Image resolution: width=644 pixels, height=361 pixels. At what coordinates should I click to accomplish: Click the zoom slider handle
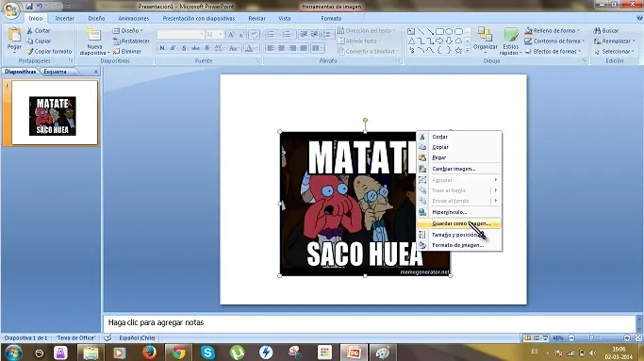tap(591, 337)
